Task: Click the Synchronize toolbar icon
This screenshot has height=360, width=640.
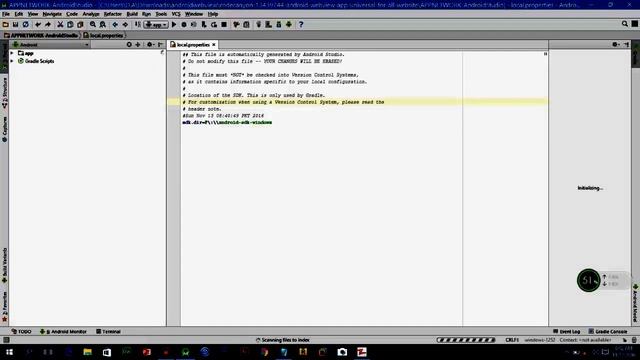Action: pos(25,24)
